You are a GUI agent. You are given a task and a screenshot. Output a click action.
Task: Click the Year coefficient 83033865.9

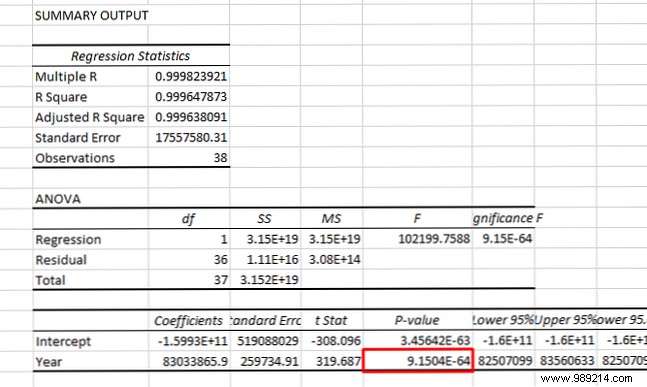pos(195,362)
